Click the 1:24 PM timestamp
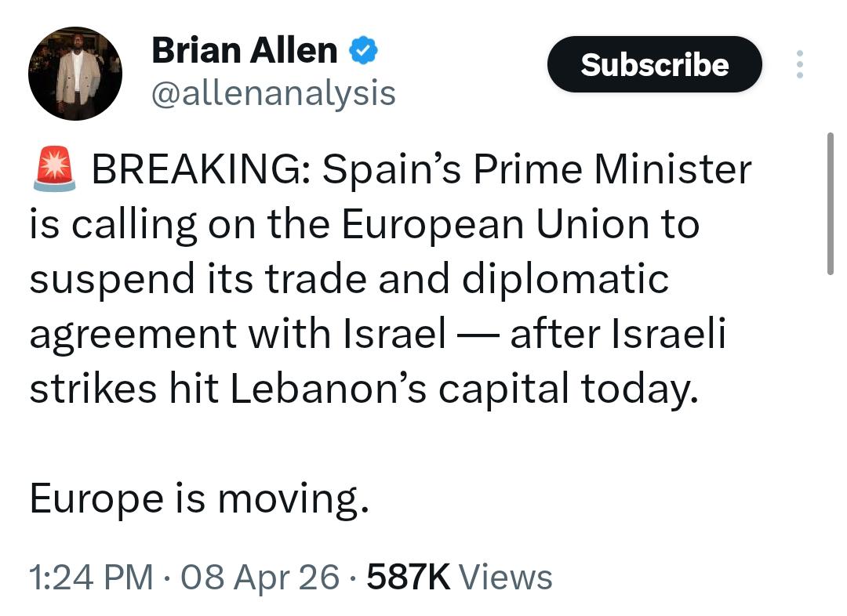The image size is (847, 616). 91,578
